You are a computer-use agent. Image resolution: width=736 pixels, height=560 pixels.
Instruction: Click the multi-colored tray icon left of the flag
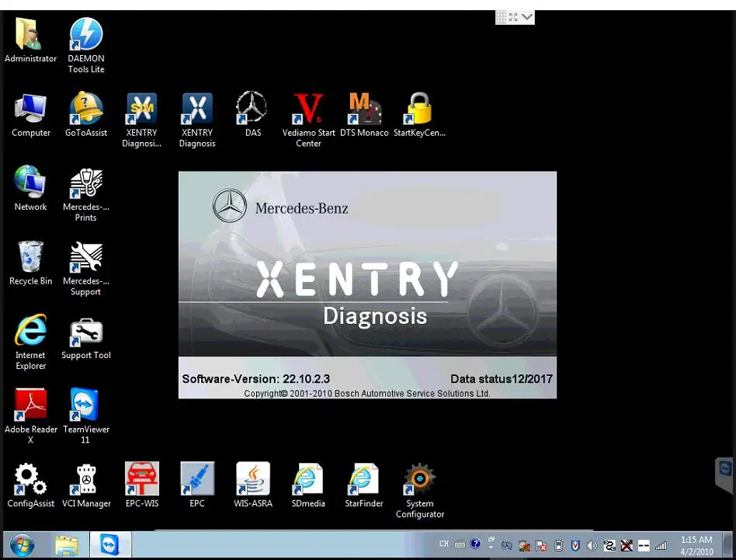click(524, 546)
